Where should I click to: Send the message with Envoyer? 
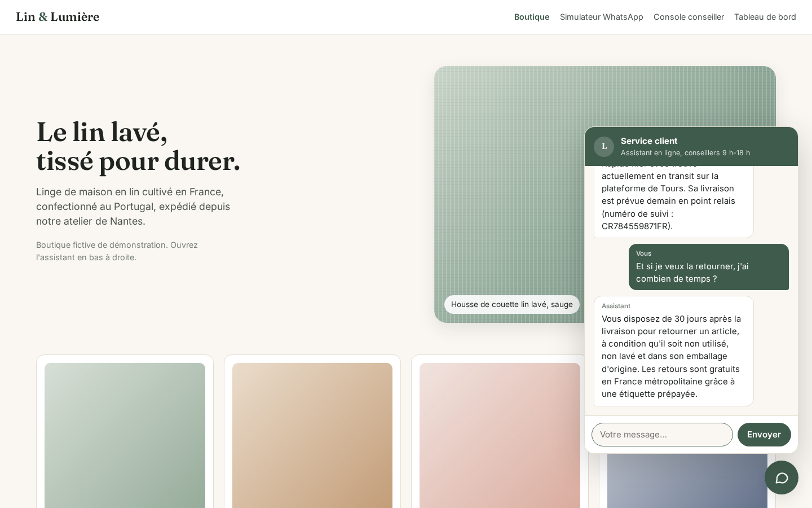click(x=764, y=435)
